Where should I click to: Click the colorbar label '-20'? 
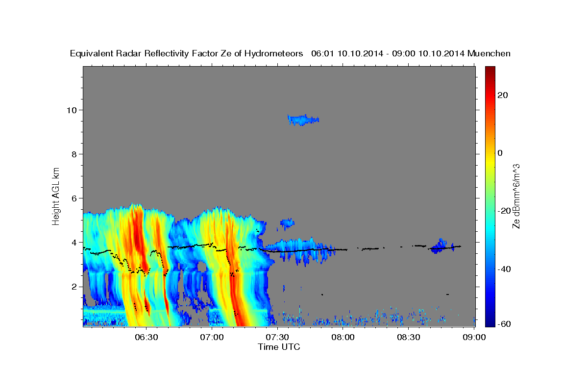[504, 211]
